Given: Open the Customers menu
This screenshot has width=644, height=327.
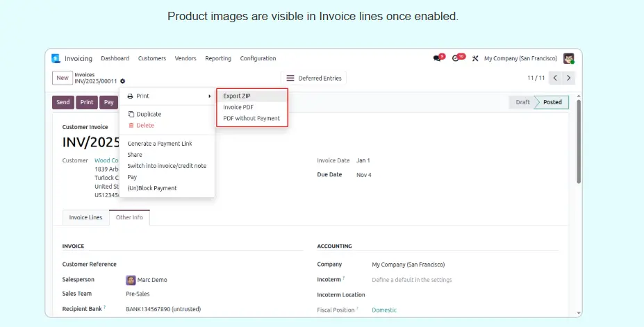Looking at the screenshot, I should [x=151, y=58].
